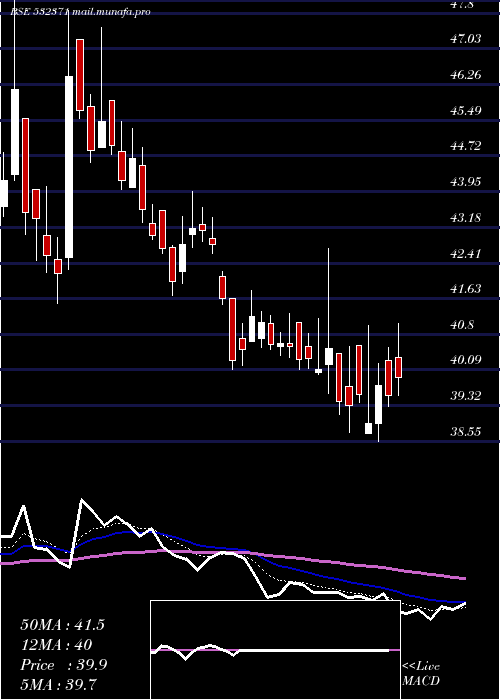Click the 44.72 price axis label
The height and width of the screenshot is (700, 500).
(466, 146)
